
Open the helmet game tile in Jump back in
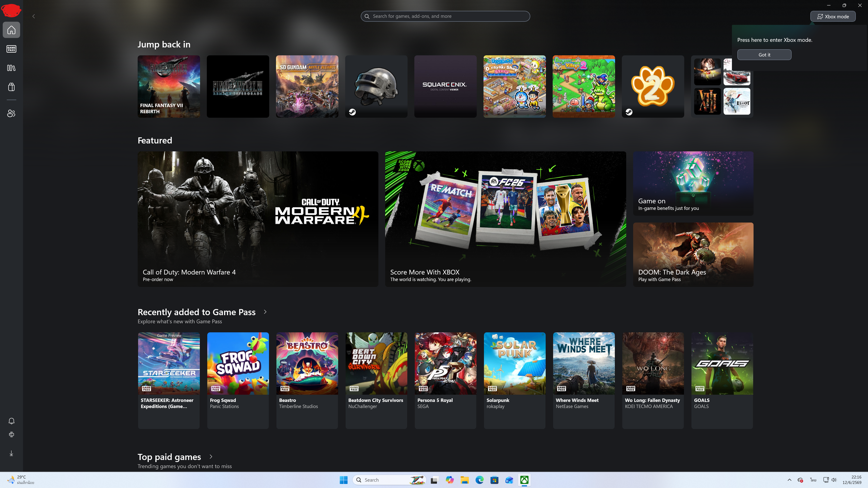point(376,87)
